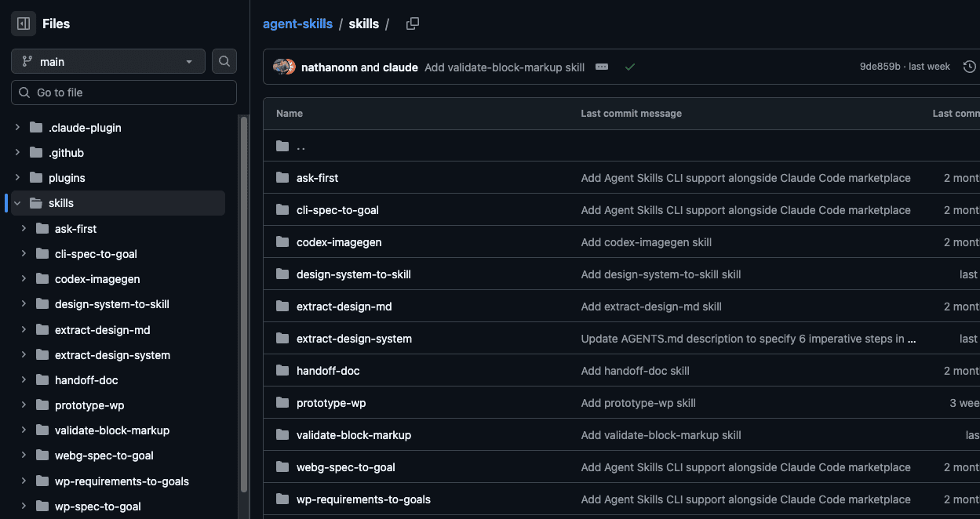Open codex-imagegen folder link in table
The image size is (980, 519).
click(x=339, y=242)
